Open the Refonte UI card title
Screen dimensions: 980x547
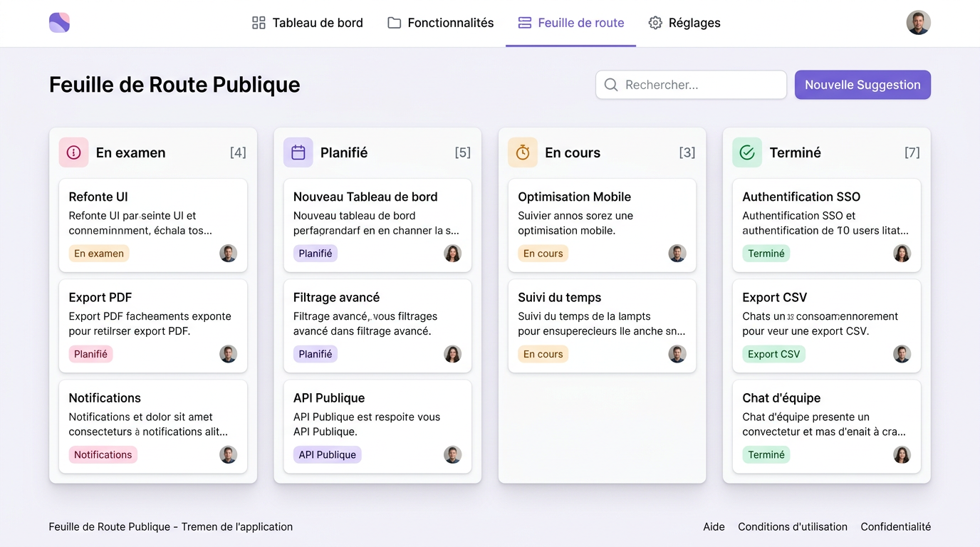tap(98, 197)
